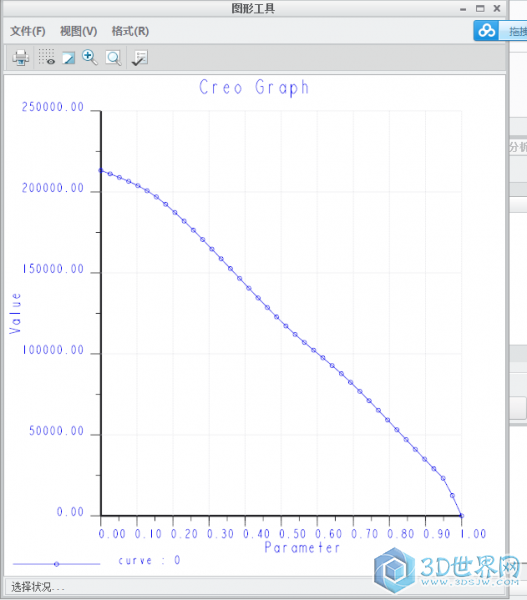527x600 pixels.
Task: Click the Creo Graph title text
Action: (254, 88)
